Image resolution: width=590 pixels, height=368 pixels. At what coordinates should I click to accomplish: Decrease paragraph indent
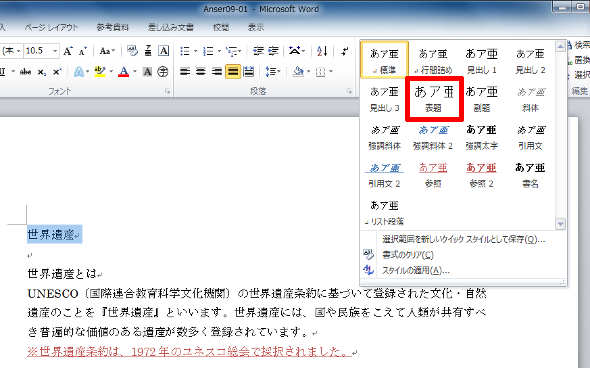pyautogui.click(x=258, y=51)
